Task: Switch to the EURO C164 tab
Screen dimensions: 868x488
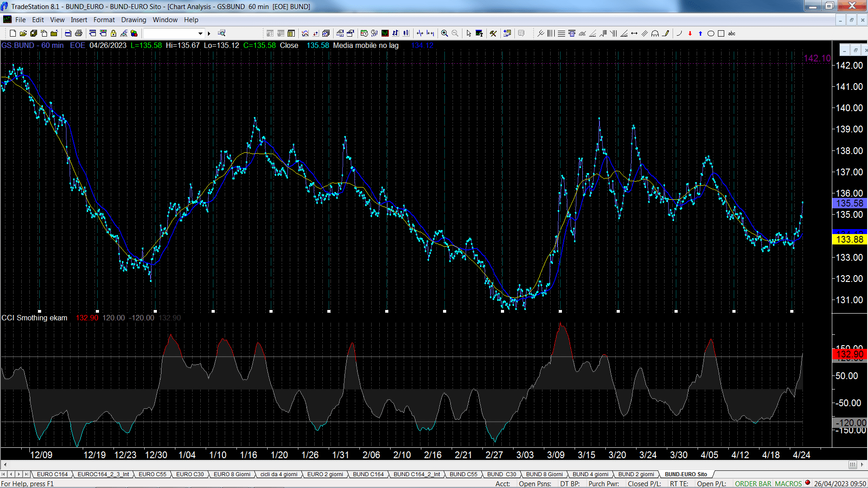Action: 52,474
